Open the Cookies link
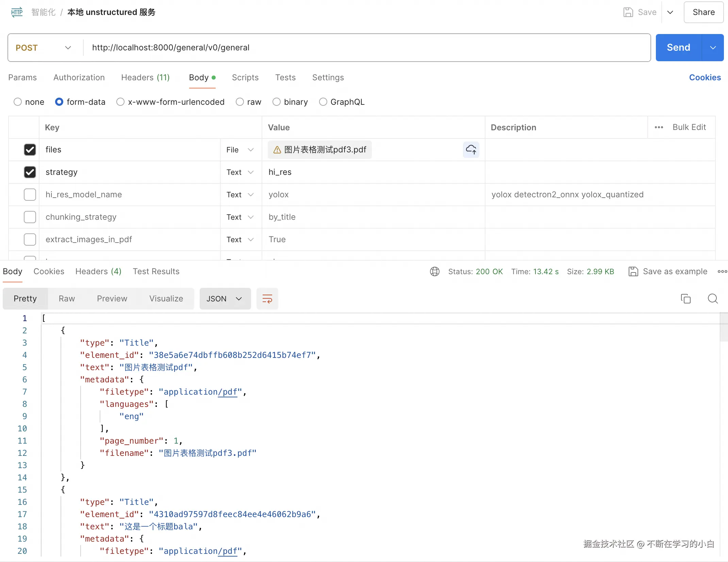 click(x=705, y=78)
